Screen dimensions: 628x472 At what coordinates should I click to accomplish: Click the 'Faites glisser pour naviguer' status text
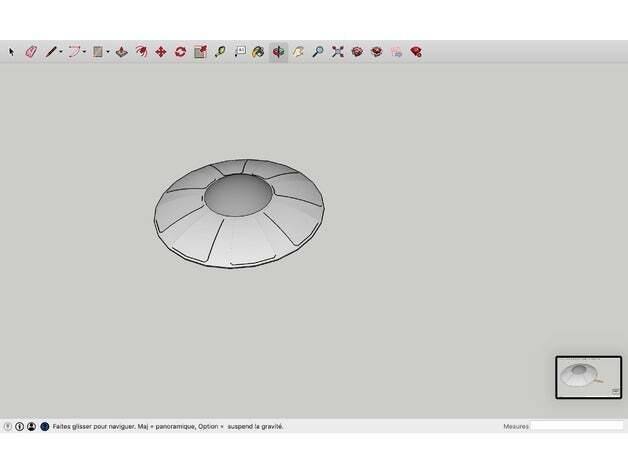[94, 426]
